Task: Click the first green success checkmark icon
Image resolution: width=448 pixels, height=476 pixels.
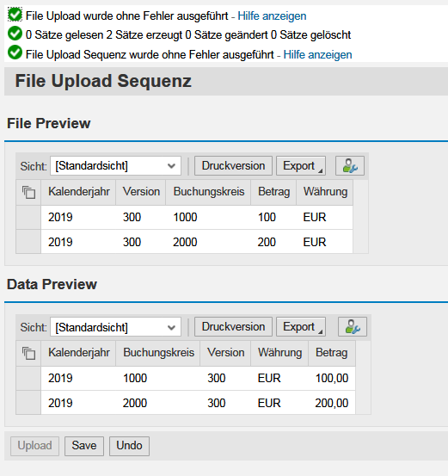Action: [15, 15]
